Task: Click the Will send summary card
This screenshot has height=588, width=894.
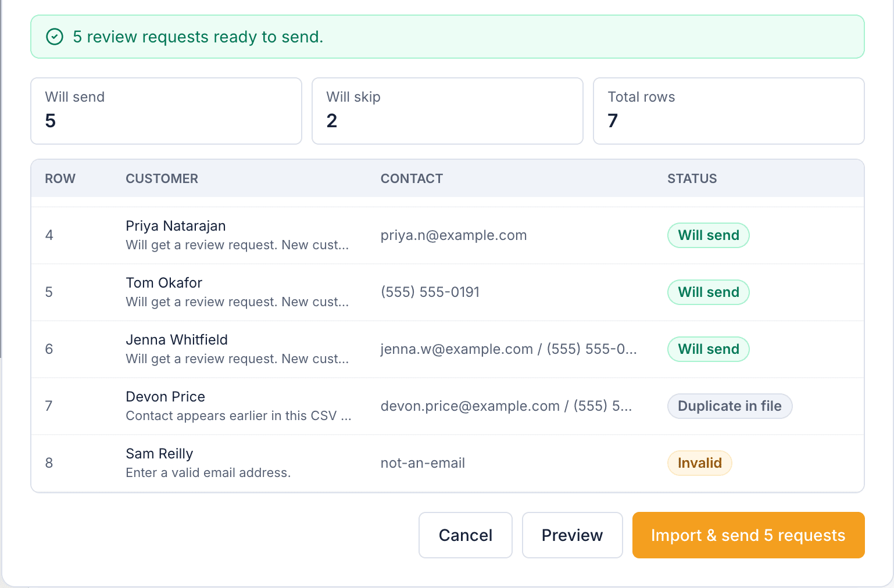Action: pos(166,111)
